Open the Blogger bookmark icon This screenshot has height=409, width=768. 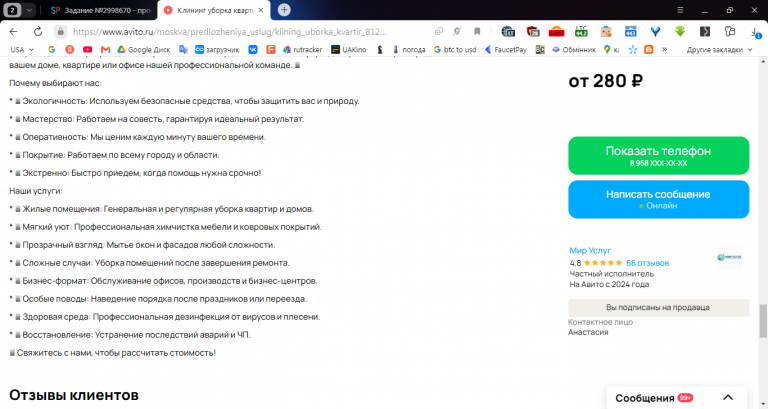point(648,49)
